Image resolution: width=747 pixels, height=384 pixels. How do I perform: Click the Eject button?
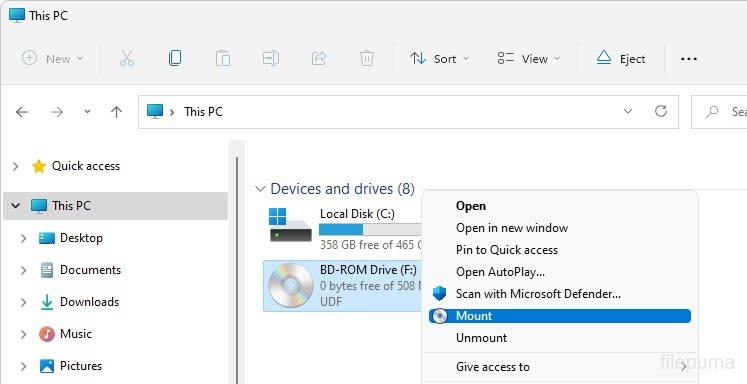[621, 59]
